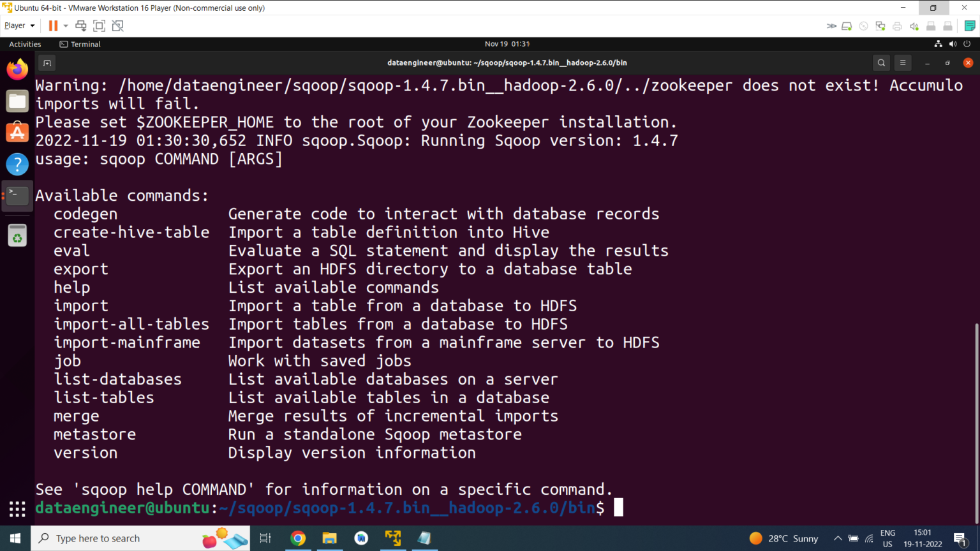Click the second VMware removable device icon
Screen dimensions: 980x551
click(x=947, y=26)
